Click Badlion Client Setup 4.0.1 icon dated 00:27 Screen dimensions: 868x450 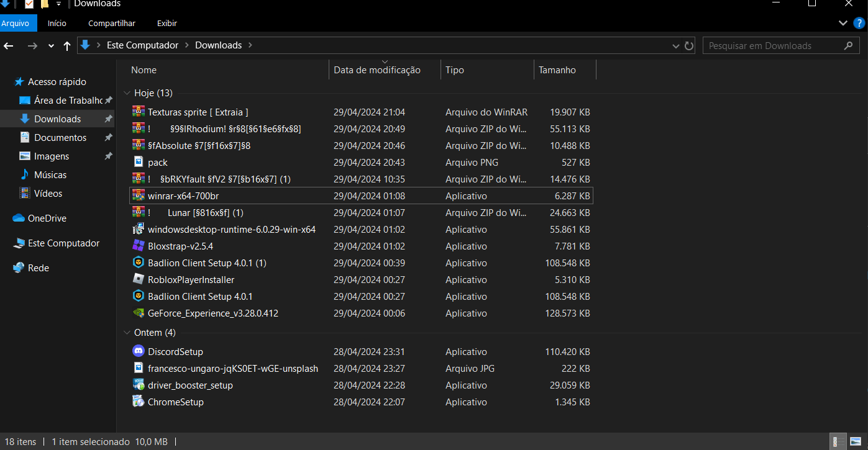139,297
